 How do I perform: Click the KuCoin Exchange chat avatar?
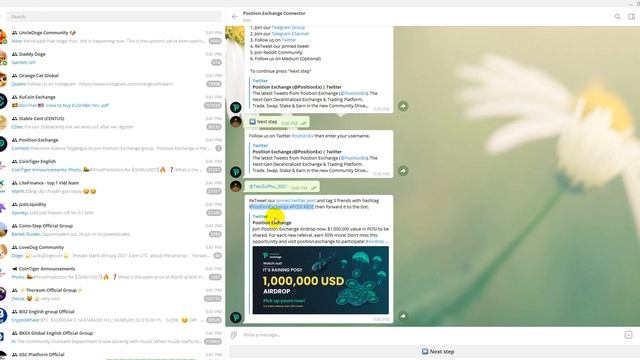pyautogui.click(x=2, y=101)
